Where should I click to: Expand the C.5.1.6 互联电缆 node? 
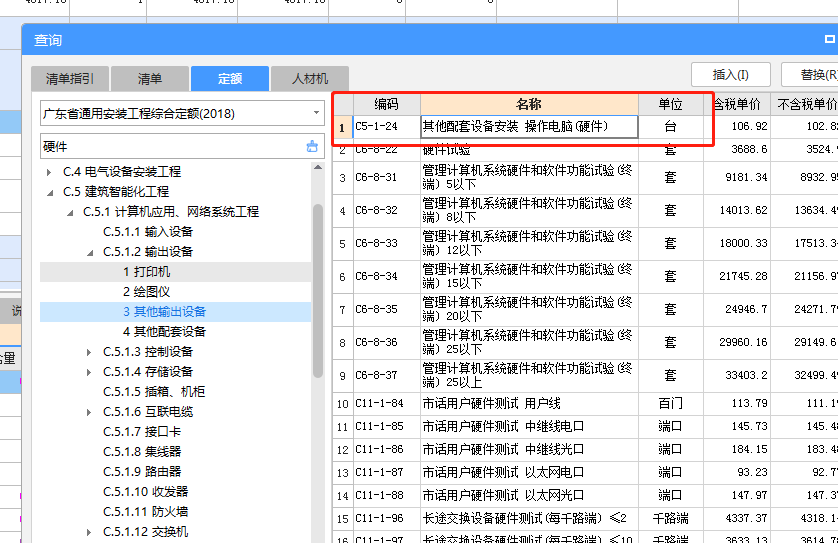(x=89, y=412)
